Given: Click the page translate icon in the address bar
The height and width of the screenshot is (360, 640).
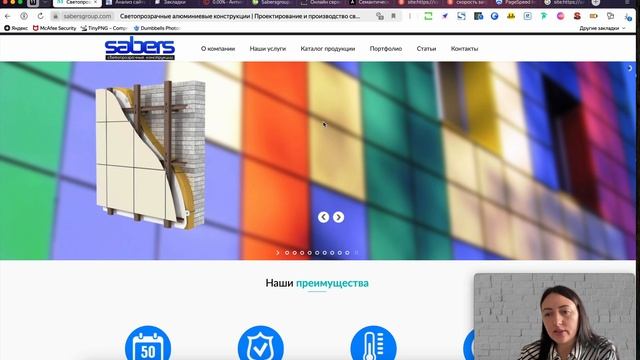Looking at the screenshot, I should coord(380,16).
